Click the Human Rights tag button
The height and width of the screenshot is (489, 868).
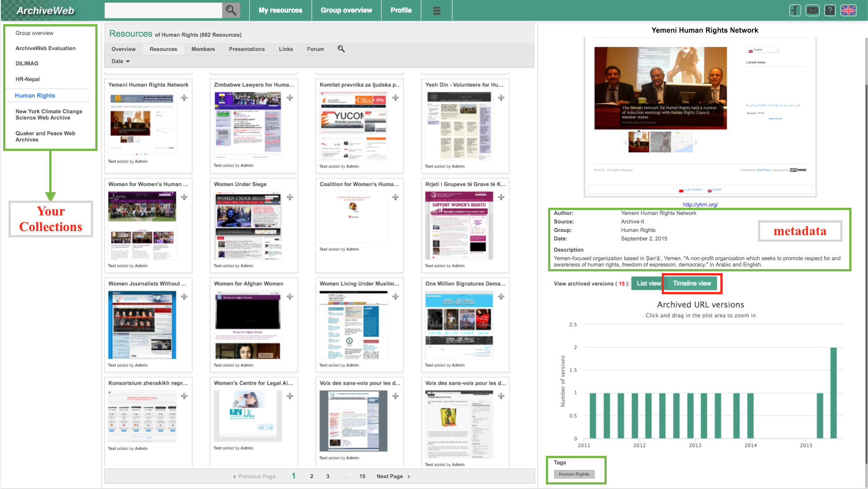(x=574, y=474)
